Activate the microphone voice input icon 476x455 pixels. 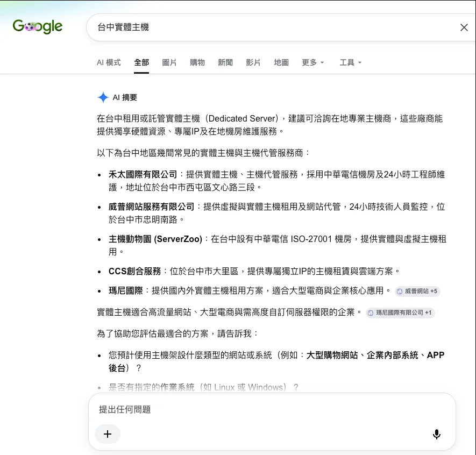tap(437, 434)
